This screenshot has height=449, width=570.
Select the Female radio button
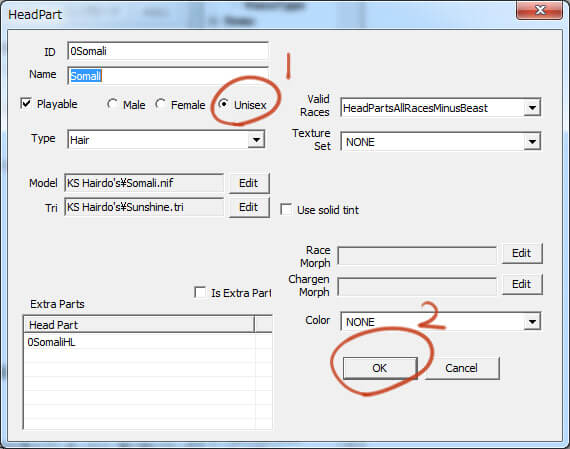[x=160, y=105]
